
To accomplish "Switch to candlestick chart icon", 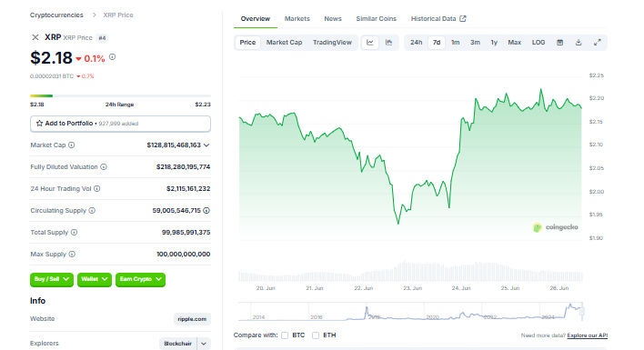I will 388,42.
